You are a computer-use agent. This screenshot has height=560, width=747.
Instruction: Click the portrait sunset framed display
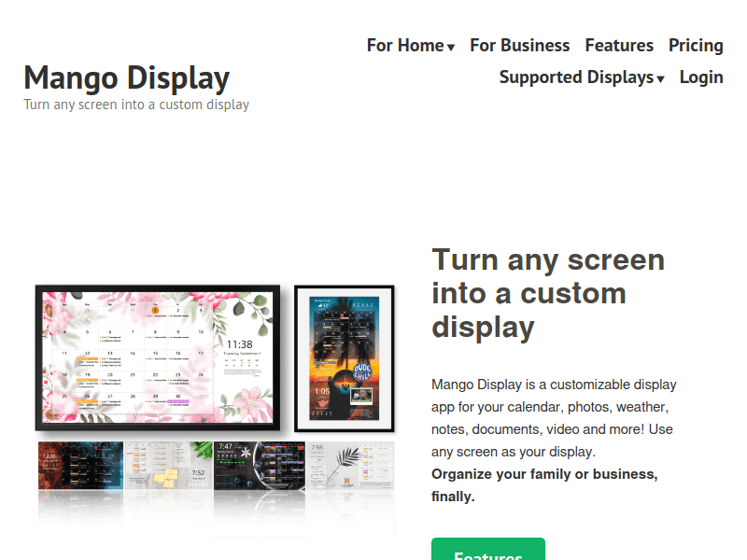[x=345, y=357]
